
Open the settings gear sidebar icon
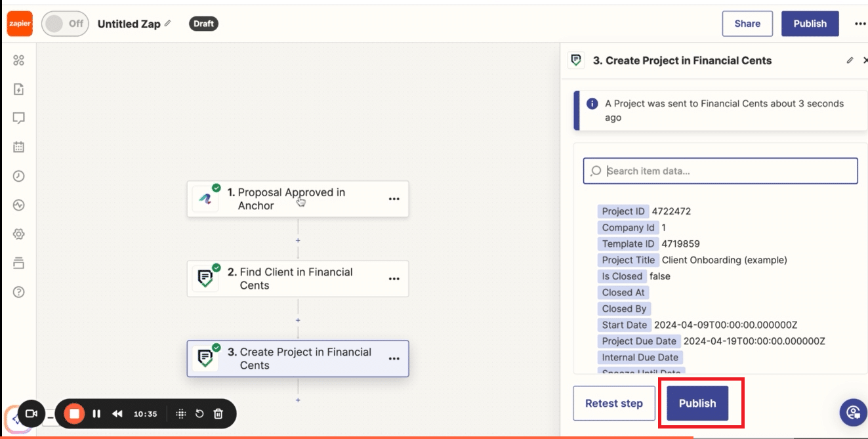coord(18,234)
